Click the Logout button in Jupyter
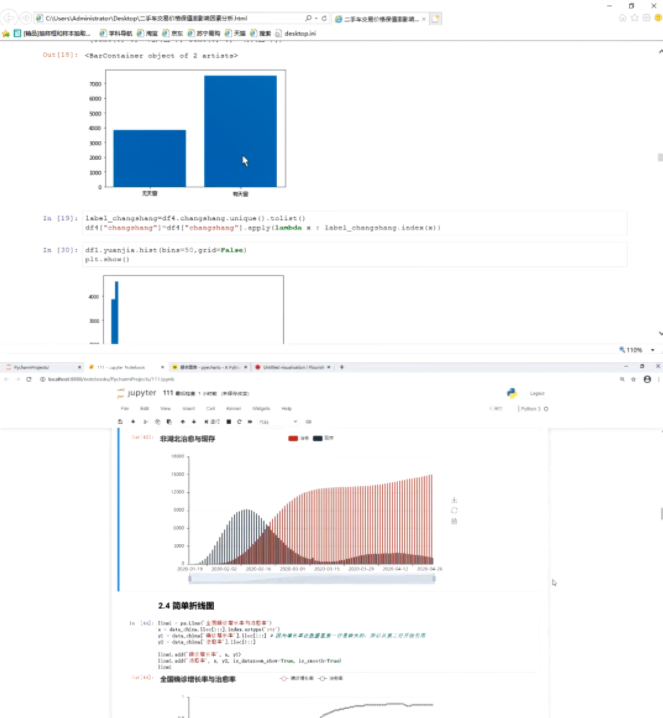The image size is (663, 718). 537,394
